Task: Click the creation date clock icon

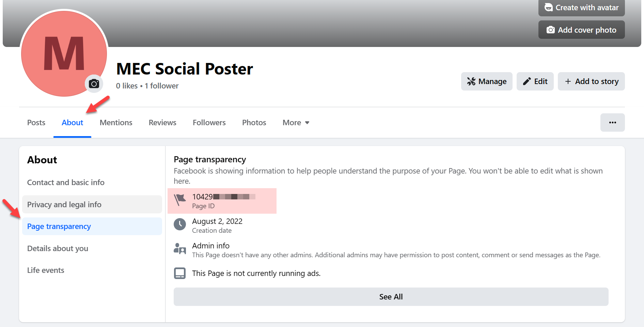Action: point(180,225)
